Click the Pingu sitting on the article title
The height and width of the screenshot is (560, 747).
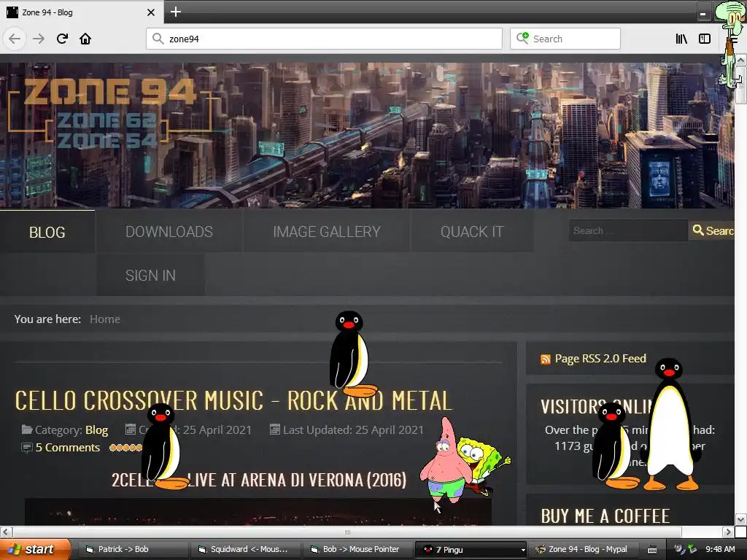(352, 354)
